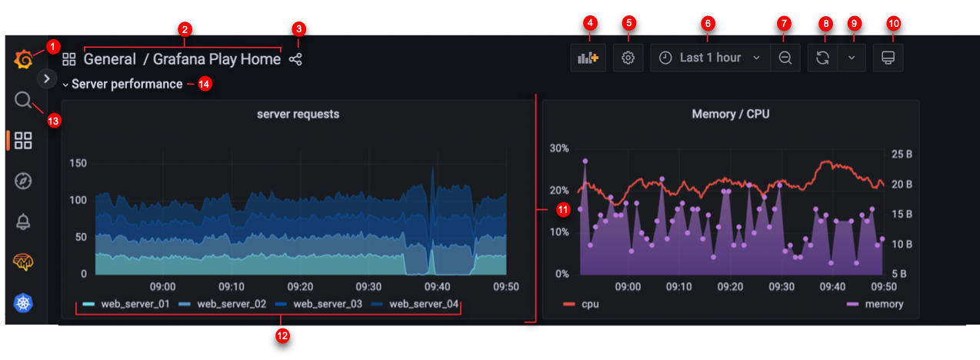Image resolution: width=980 pixels, height=360 pixels.
Task: Zoom out the time range
Action: 785,58
